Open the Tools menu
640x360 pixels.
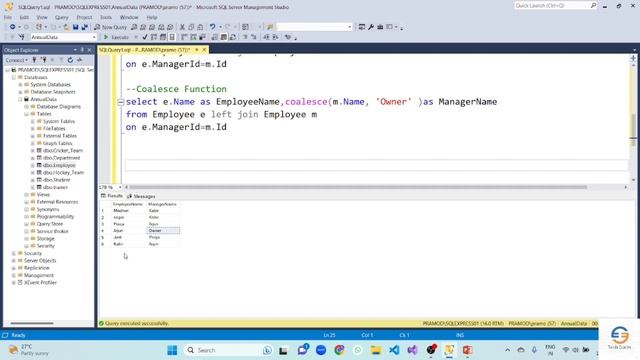[x=106, y=17]
